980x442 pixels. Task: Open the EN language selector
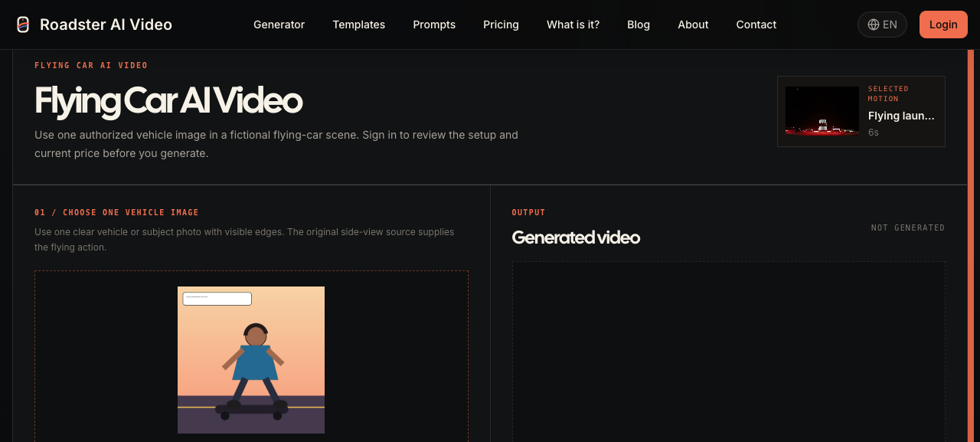click(882, 25)
